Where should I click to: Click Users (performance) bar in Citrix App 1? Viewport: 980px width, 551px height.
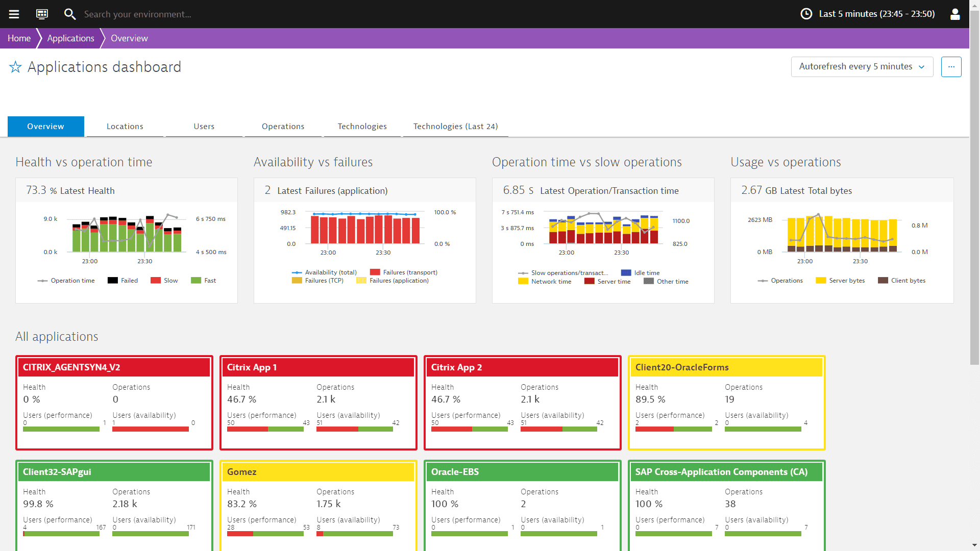tap(265, 430)
